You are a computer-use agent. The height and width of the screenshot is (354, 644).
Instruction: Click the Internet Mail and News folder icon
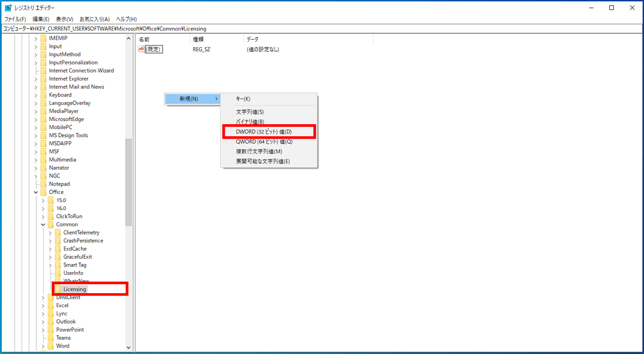click(43, 87)
